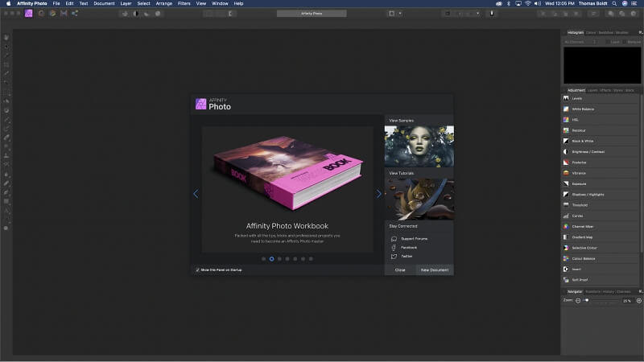Click the New Document button
Viewport: 644px width, 362px height.
435,270
